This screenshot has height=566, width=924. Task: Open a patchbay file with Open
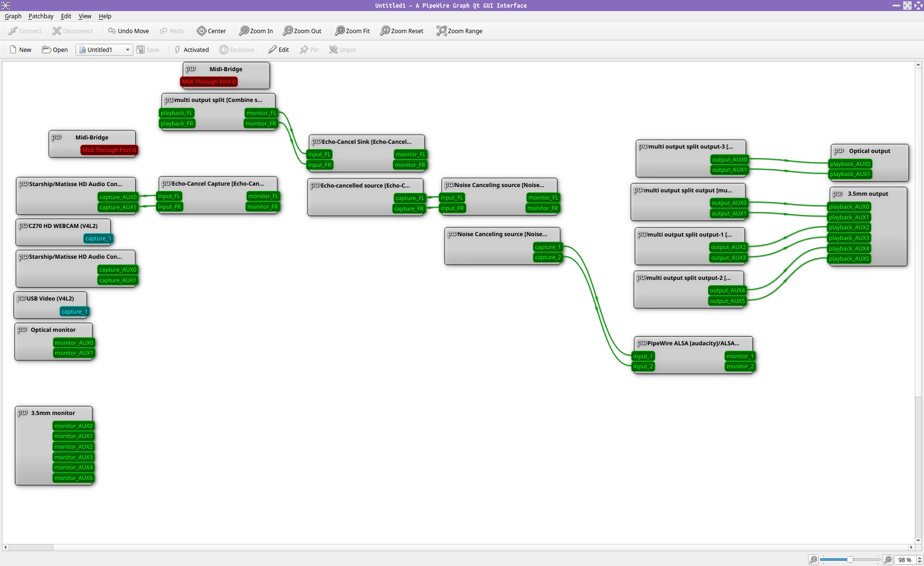[55, 50]
